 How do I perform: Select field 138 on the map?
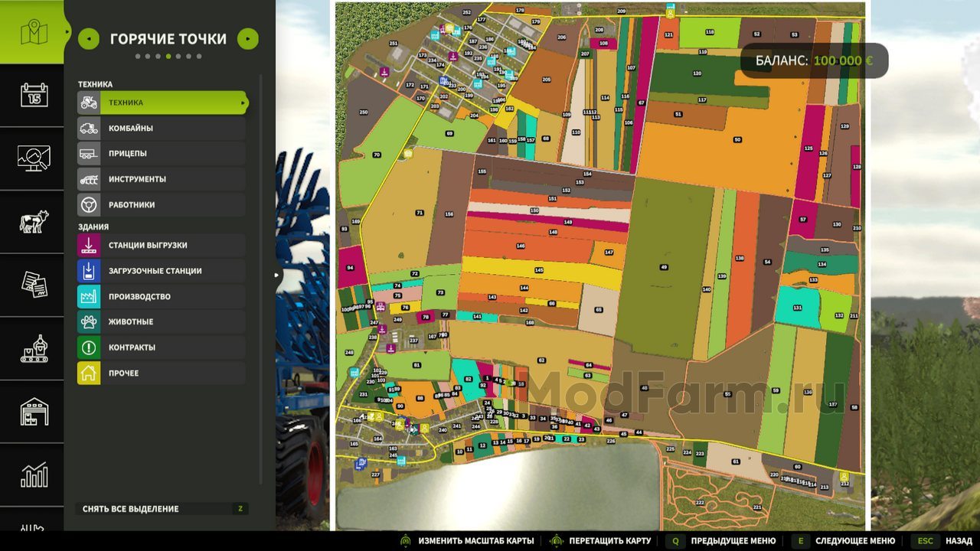point(740,259)
